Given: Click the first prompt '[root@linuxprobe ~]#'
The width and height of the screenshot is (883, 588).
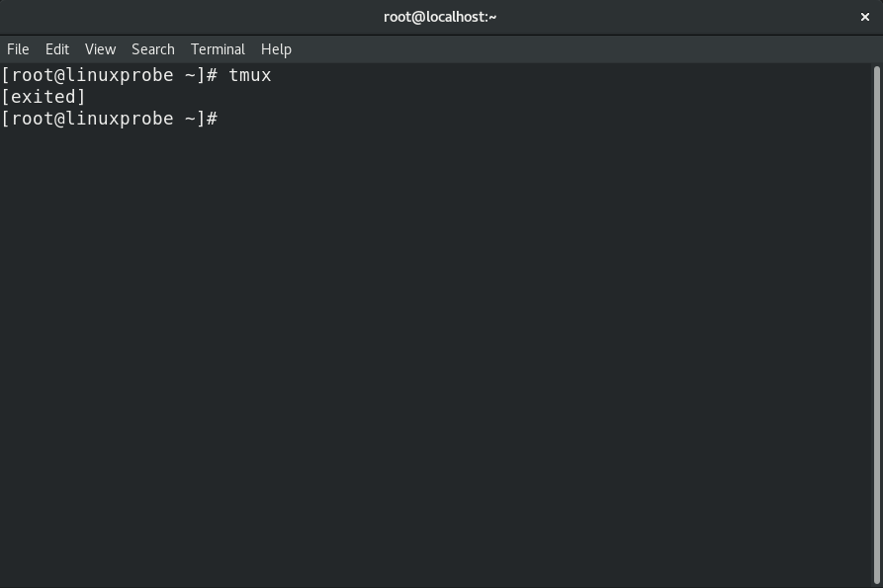Looking at the screenshot, I should (109, 74).
